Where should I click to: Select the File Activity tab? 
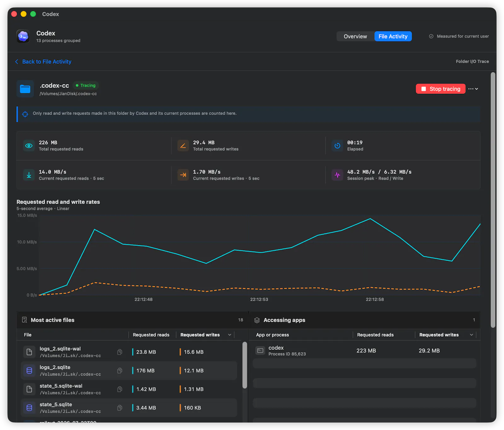[x=393, y=37]
